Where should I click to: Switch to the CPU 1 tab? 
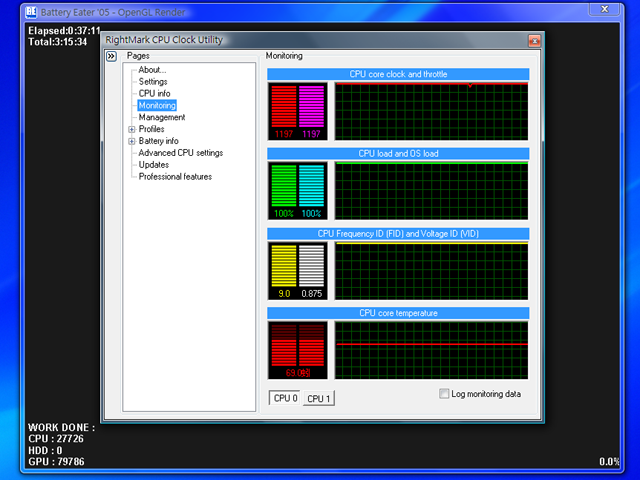318,398
